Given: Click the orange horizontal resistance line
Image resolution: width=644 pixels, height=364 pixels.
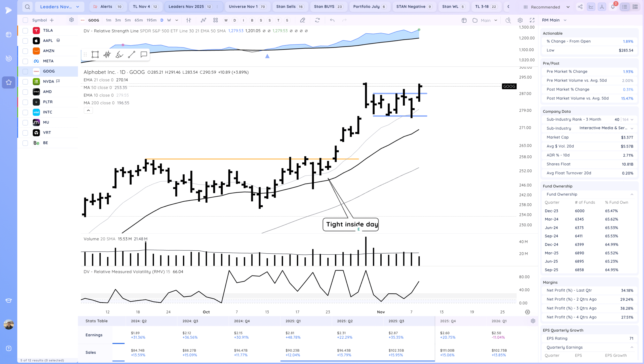Looking at the screenshot, I should coord(226,159).
